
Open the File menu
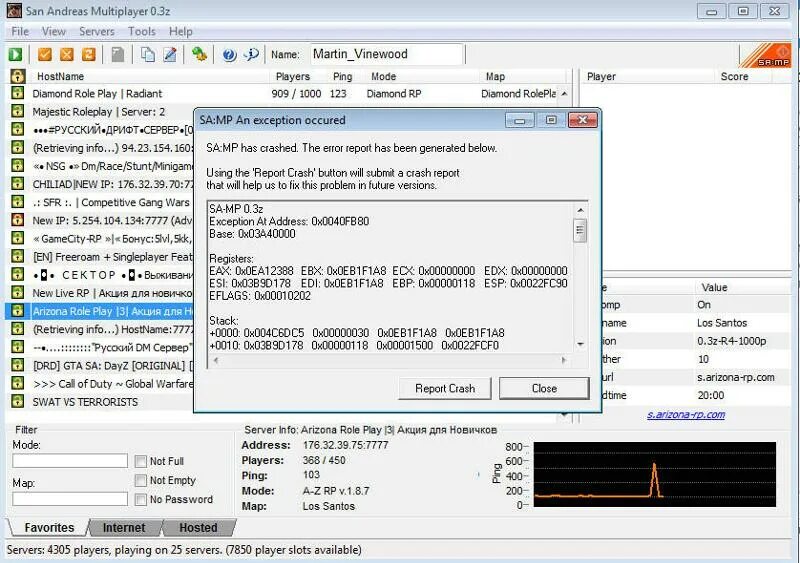click(x=20, y=32)
